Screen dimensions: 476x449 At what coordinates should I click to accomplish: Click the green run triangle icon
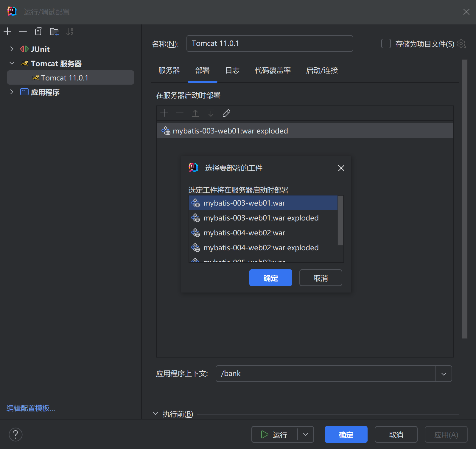tap(265, 434)
